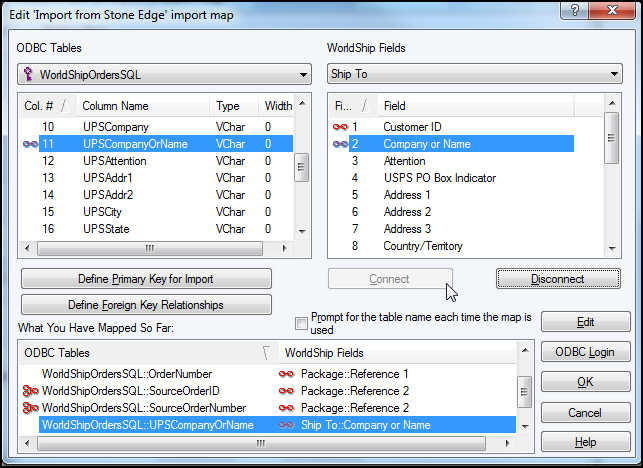643x468 pixels.
Task: Click the help question mark in the title bar
Action: [x=574, y=10]
